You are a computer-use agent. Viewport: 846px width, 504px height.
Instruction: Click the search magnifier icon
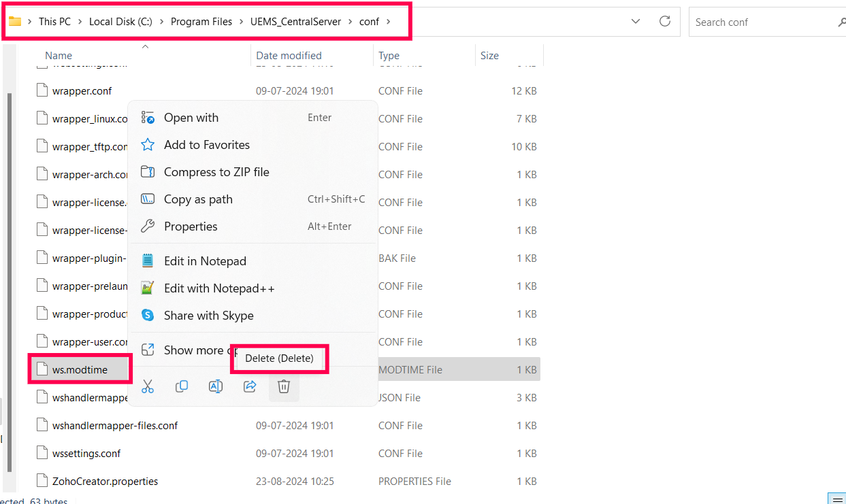pyautogui.click(x=841, y=21)
